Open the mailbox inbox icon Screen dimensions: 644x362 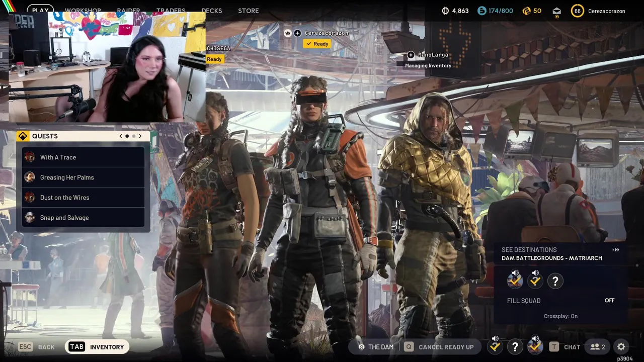coord(556,11)
